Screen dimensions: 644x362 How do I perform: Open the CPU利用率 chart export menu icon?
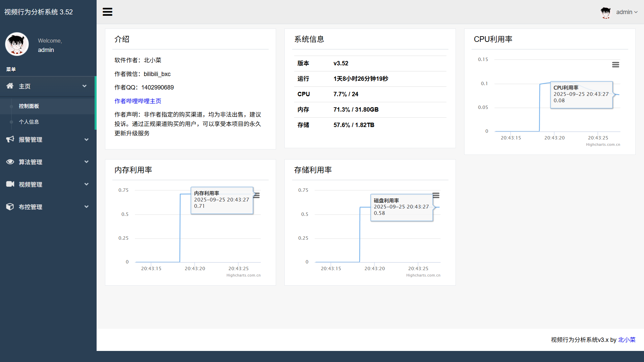tap(615, 65)
